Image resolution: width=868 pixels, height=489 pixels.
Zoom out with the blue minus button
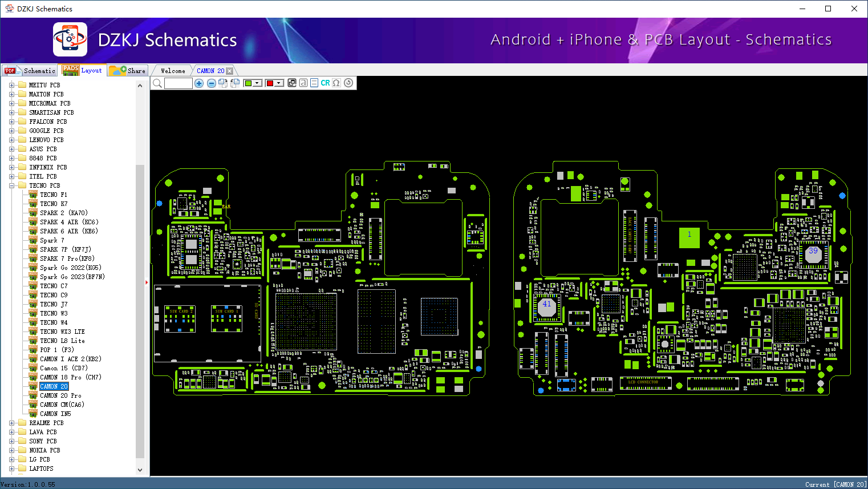(212, 83)
